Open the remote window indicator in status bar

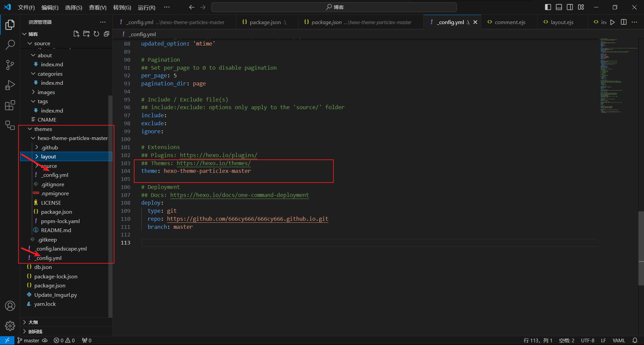click(x=7, y=340)
